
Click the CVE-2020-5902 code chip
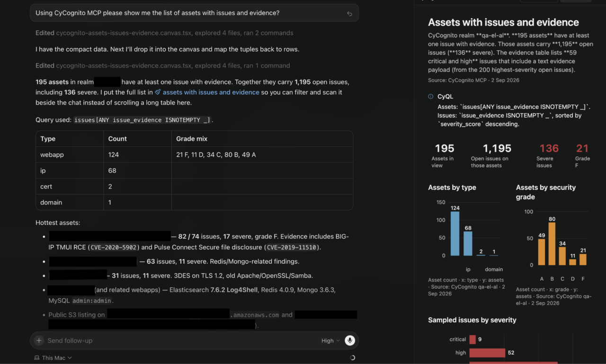point(113,247)
